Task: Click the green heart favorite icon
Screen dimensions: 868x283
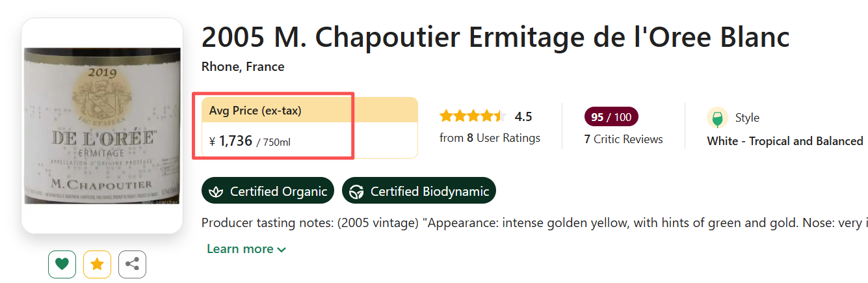Action: [62, 264]
